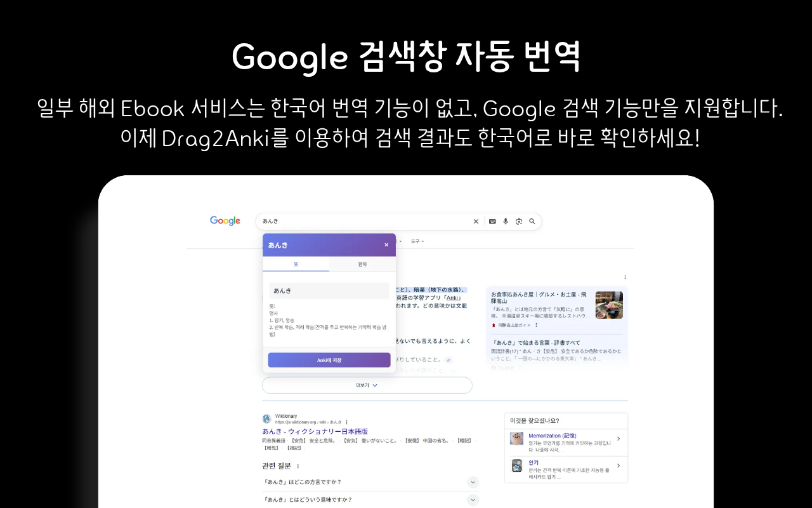Expand the question 「あんき」とはどういう意味ですか？
Viewport: 812px width, 508px height.
370,500
